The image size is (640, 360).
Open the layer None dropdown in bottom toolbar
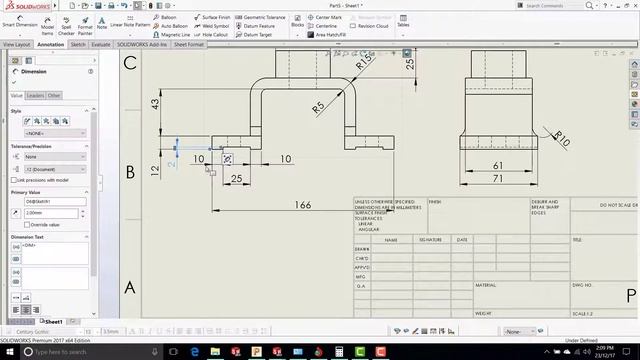click(519, 331)
